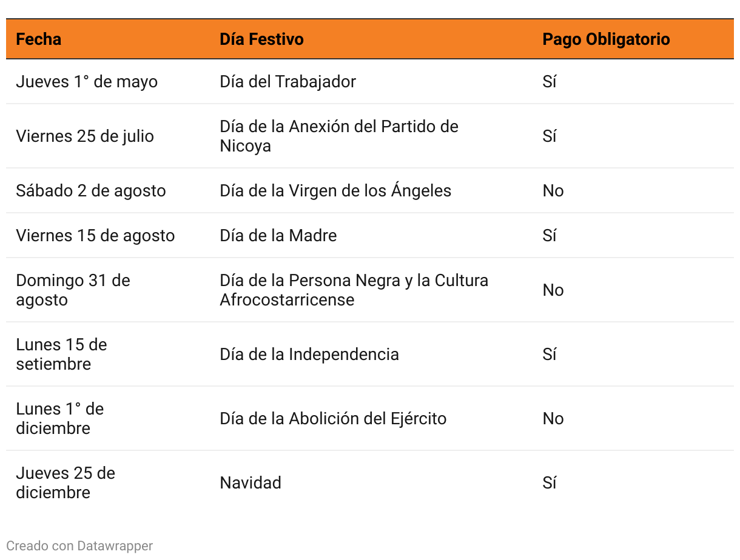Image resolution: width=740 pixels, height=560 pixels.
Task: Click the Día del Trabajador cell
Action: [x=288, y=82]
